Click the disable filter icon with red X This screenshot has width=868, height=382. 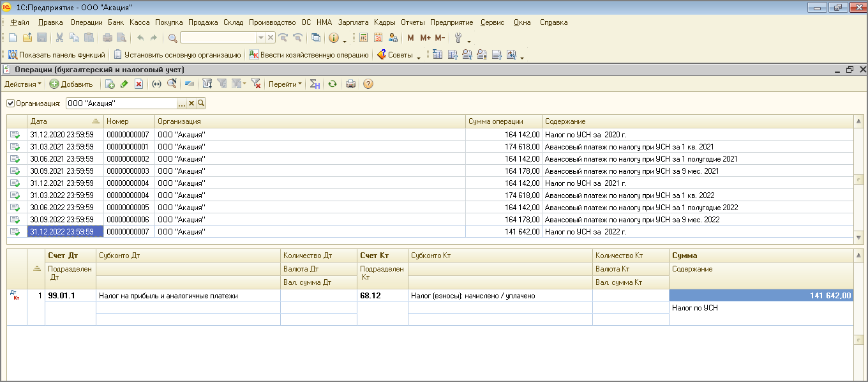point(256,84)
